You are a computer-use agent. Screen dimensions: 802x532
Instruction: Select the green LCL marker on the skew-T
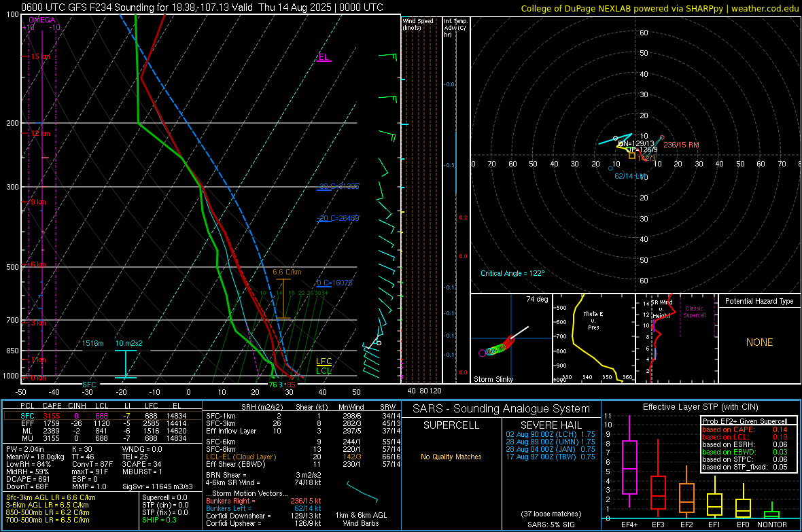(324, 371)
